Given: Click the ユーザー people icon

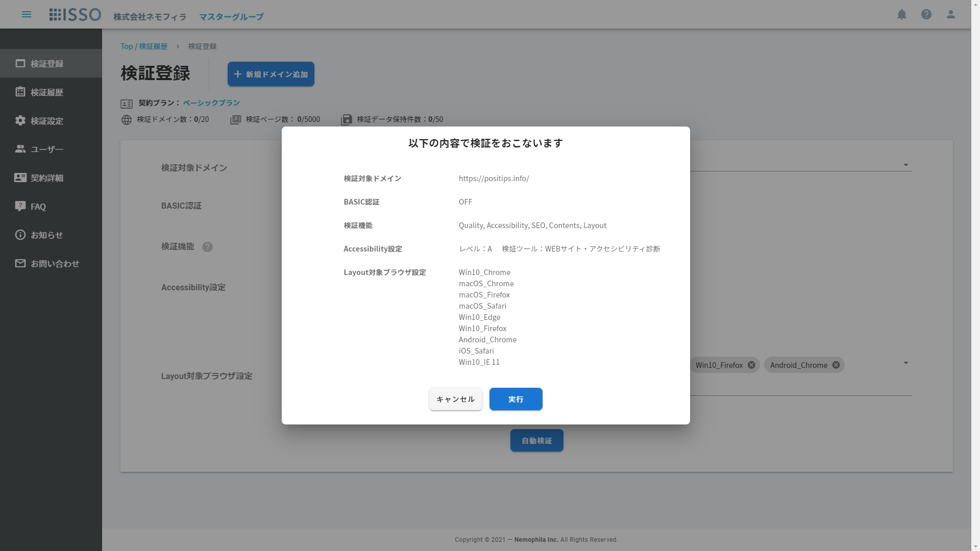Looking at the screenshot, I should coord(20,149).
